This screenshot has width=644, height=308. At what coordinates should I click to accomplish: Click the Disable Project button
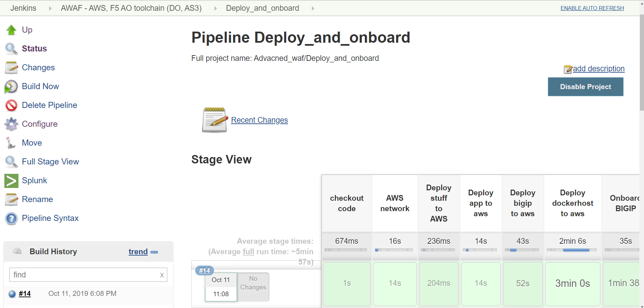pos(585,87)
